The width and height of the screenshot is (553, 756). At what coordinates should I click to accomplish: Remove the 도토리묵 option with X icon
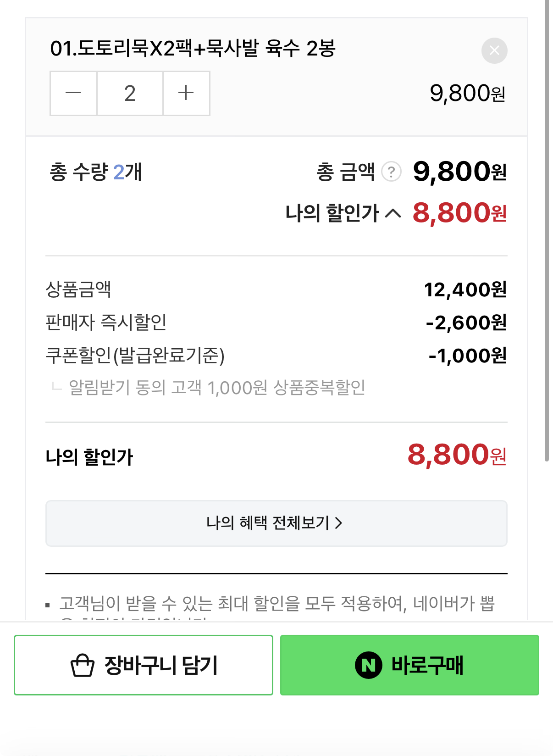click(x=494, y=50)
